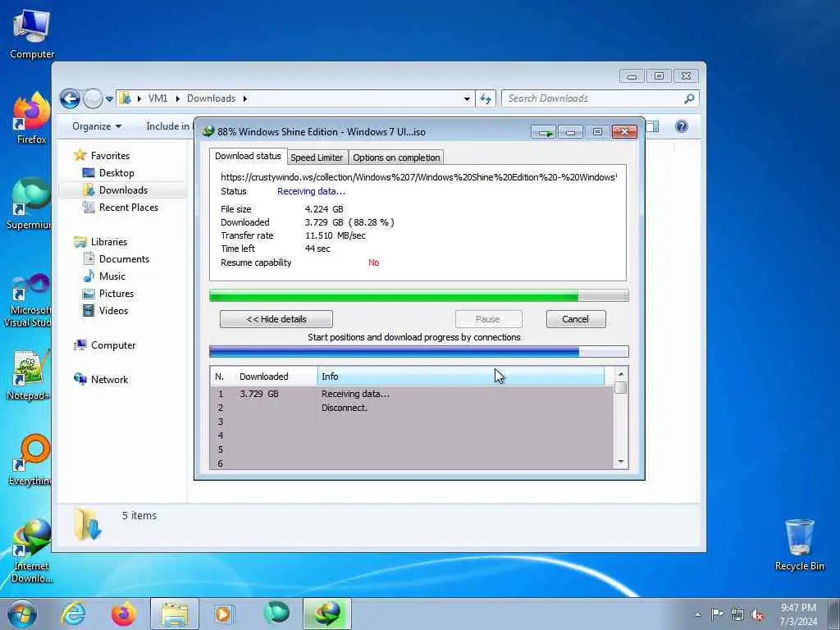
Task: Open the Everything search desktop shortcut
Action: [x=30, y=459]
